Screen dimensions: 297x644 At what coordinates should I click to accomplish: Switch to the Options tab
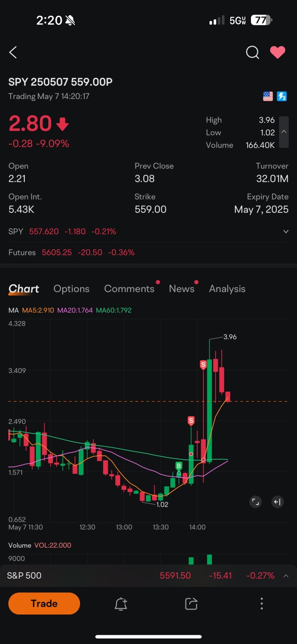pos(71,289)
